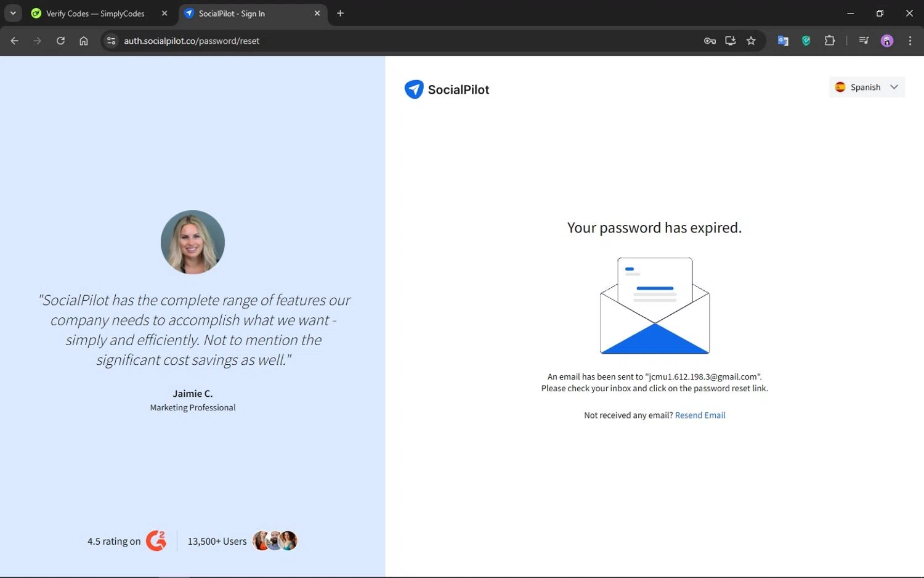Go back to the previous page
The height and width of the screenshot is (578, 924).
[x=14, y=41]
